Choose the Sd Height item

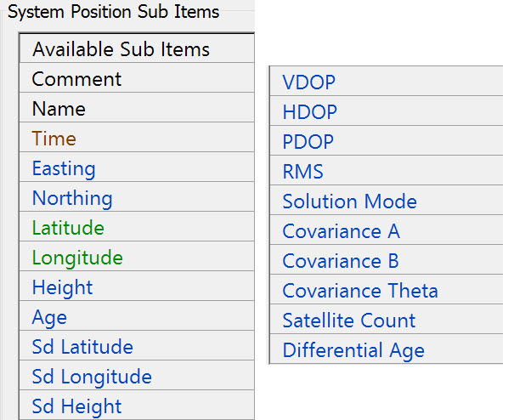point(77,406)
